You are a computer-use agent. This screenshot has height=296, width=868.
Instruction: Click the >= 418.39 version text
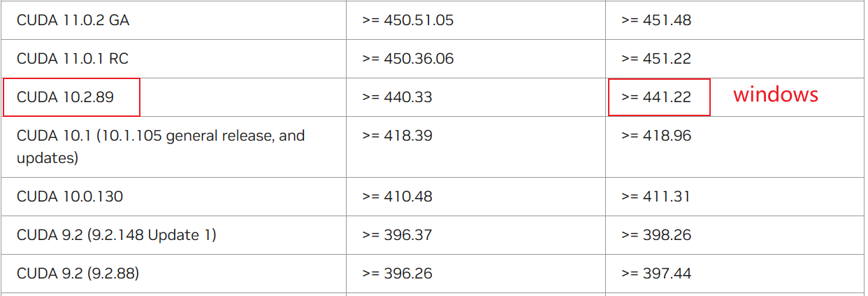[x=397, y=136]
